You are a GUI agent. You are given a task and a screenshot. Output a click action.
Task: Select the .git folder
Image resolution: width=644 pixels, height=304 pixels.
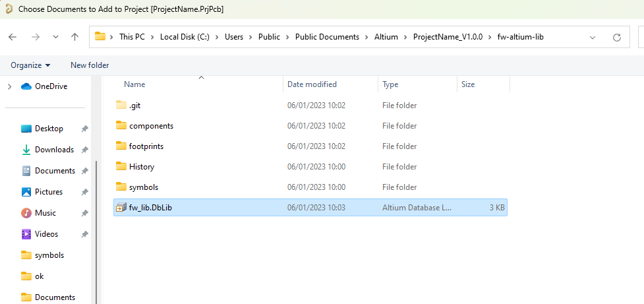(x=134, y=105)
